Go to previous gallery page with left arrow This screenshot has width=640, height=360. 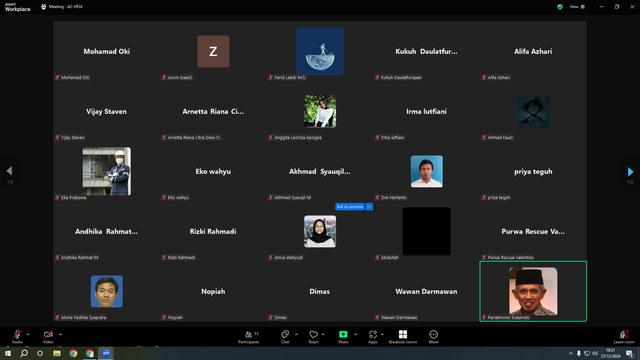click(x=9, y=171)
